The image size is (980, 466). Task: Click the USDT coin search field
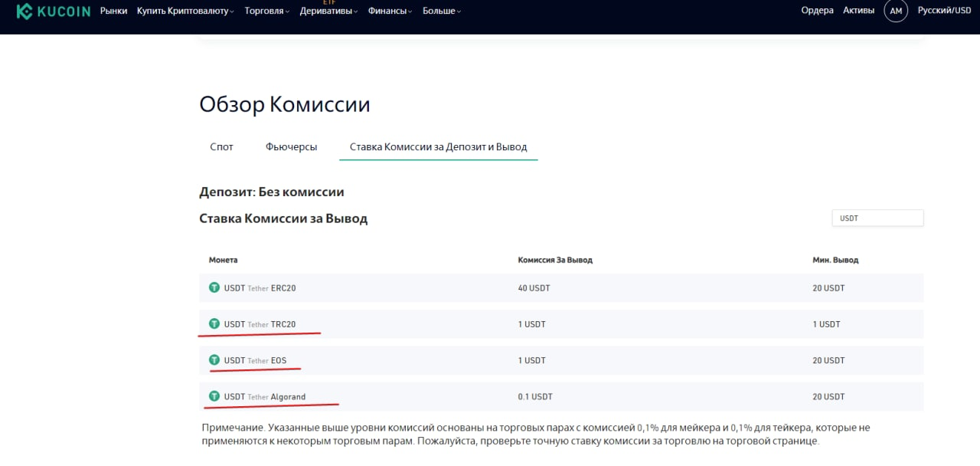pyautogui.click(x=877, y=218)
